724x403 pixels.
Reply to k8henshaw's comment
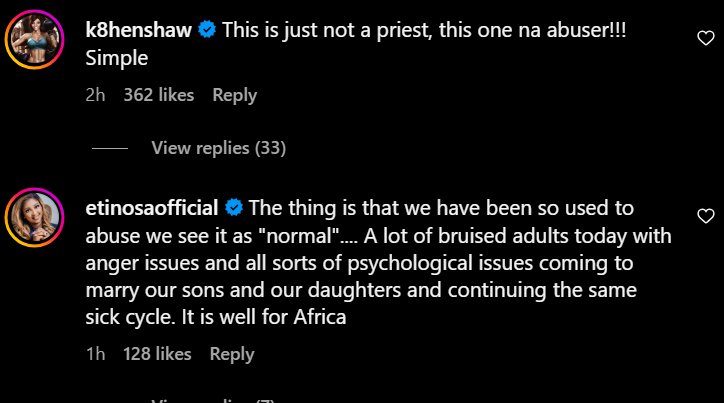click(234, 96)
